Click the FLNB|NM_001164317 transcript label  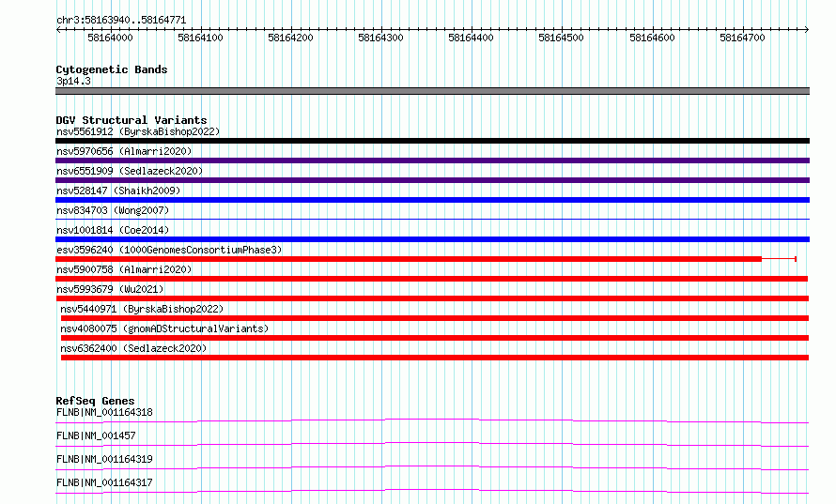(104, 482)
